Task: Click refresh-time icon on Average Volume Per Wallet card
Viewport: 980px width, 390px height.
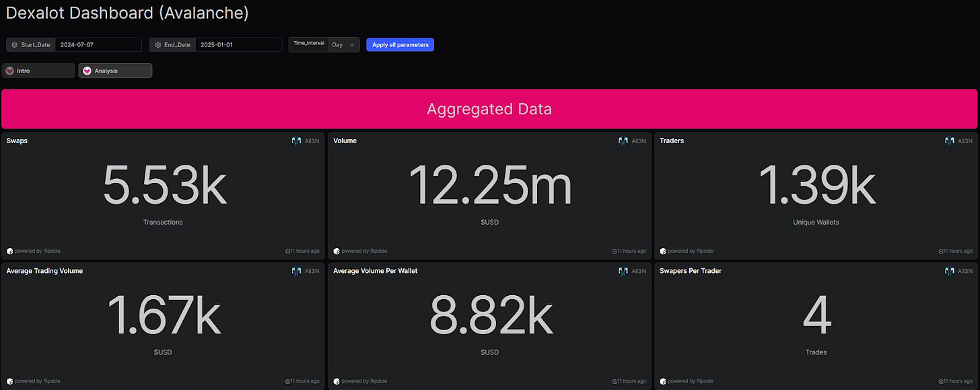Action: click(x=615, y=381)
